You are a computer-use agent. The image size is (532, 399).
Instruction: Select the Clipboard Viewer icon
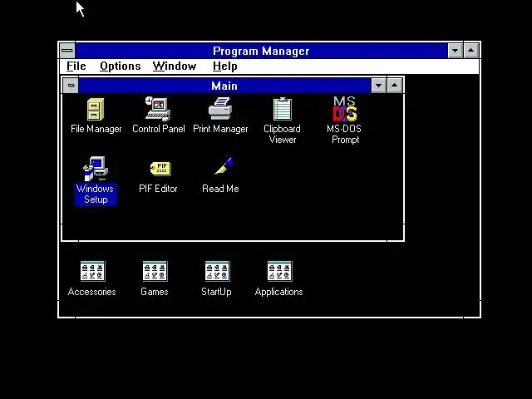(283, 109)
